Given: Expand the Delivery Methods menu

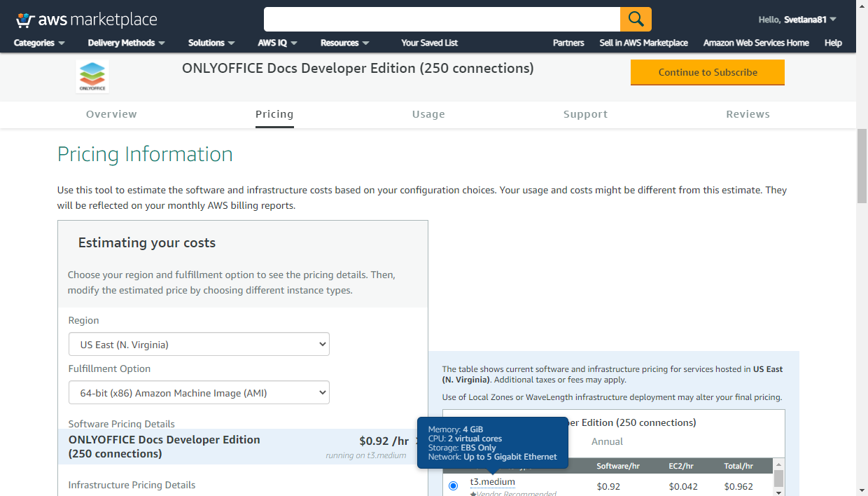Looking at the screenshot, I should point(126,43).
